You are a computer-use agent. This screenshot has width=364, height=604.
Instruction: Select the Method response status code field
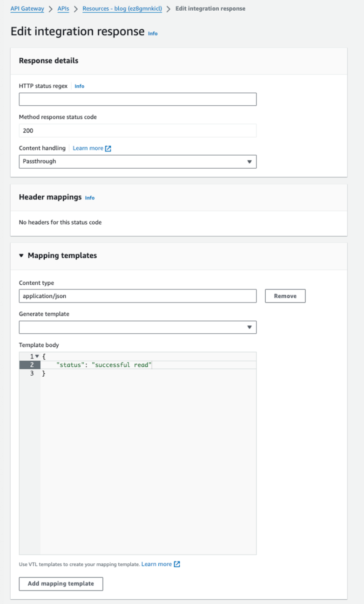tap(137, 130)
